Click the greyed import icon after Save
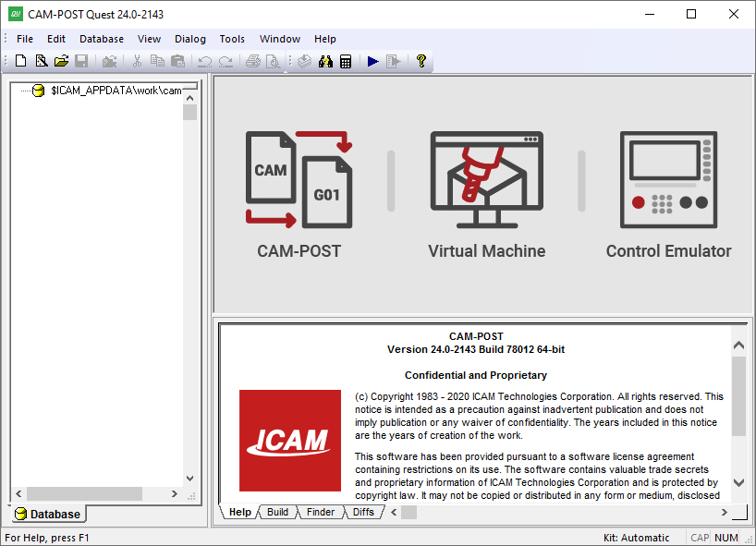The height and width of the screenshot is (546, 756). [x=109, y=61]
